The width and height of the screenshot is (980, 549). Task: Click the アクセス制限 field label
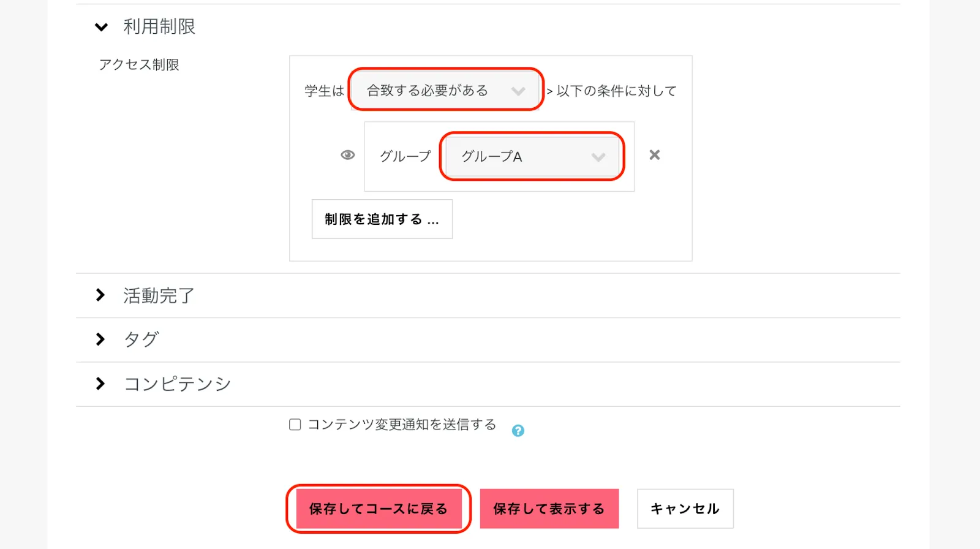pyautogui.click(x=139, y=65)
